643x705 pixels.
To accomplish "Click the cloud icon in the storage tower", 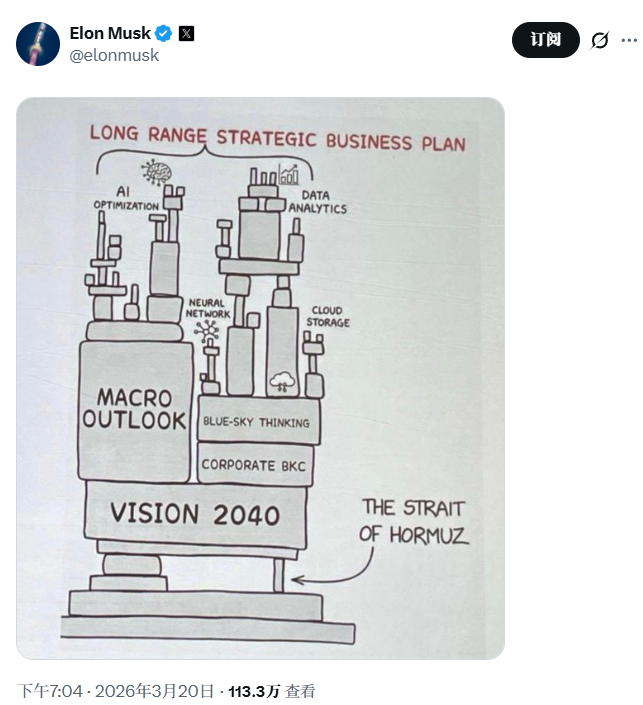I will tap(282, 382).
